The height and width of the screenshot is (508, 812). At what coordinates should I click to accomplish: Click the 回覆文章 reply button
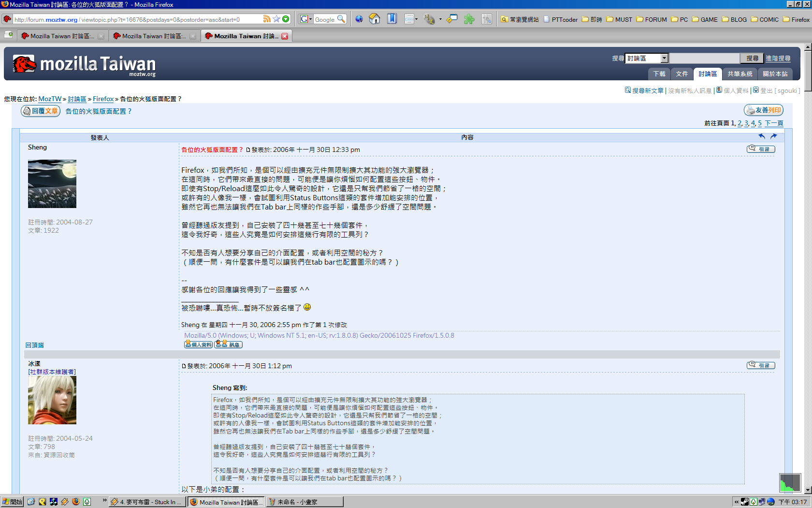41,111
